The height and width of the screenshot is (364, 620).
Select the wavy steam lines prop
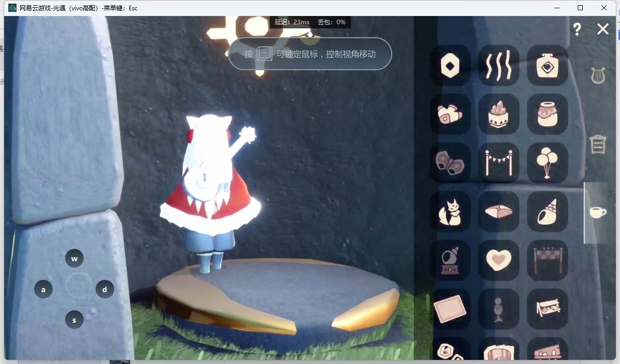[499, 66]
